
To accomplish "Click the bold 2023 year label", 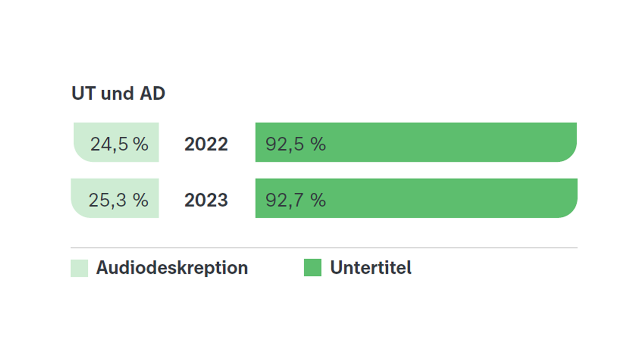I will pos(206,200).
